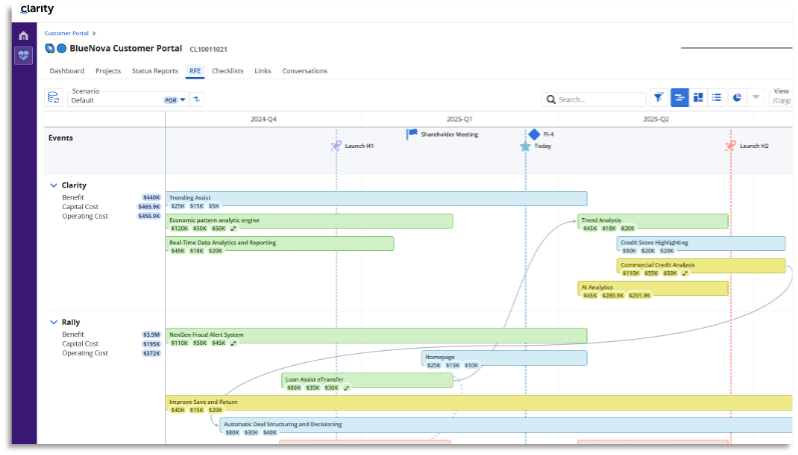Image resolution: width=798 pixels, height=455 pixels.
Task: Open the heart monitor sidebar icon
Action: [x=23, y=55]
